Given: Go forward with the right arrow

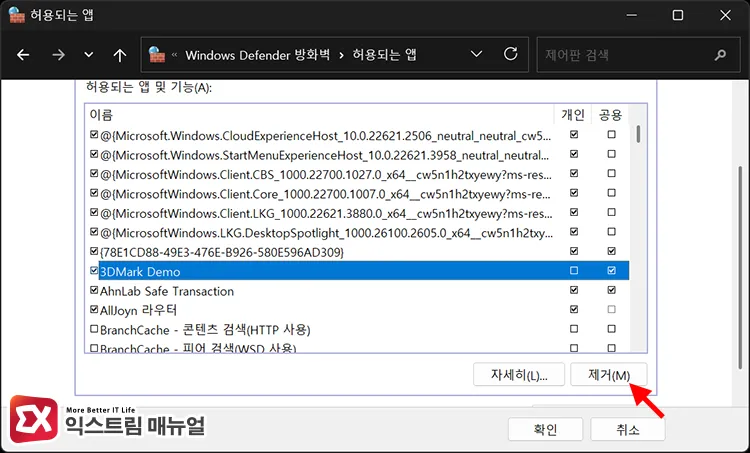Looking at the screenshot, I should point(58,55).
